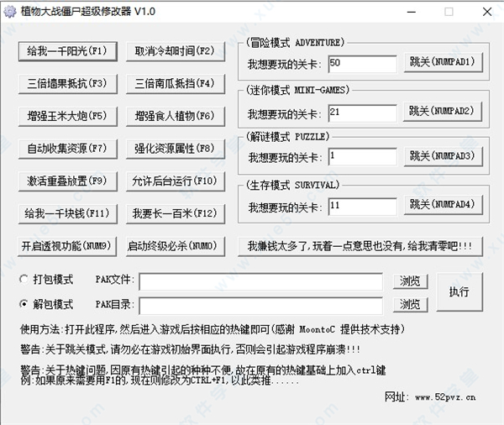Click the website text www.52pvz.cn
This screenshot has width=504, height=425.
445,397
